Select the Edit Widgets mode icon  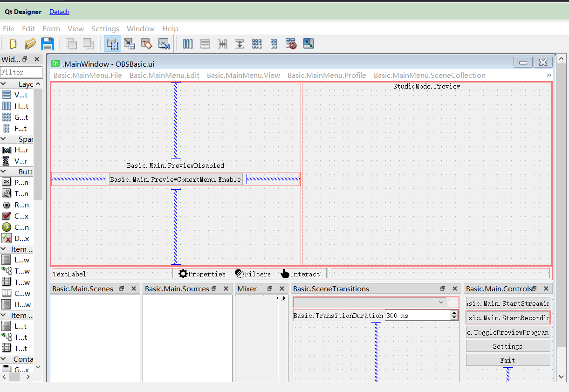(112, 44)
